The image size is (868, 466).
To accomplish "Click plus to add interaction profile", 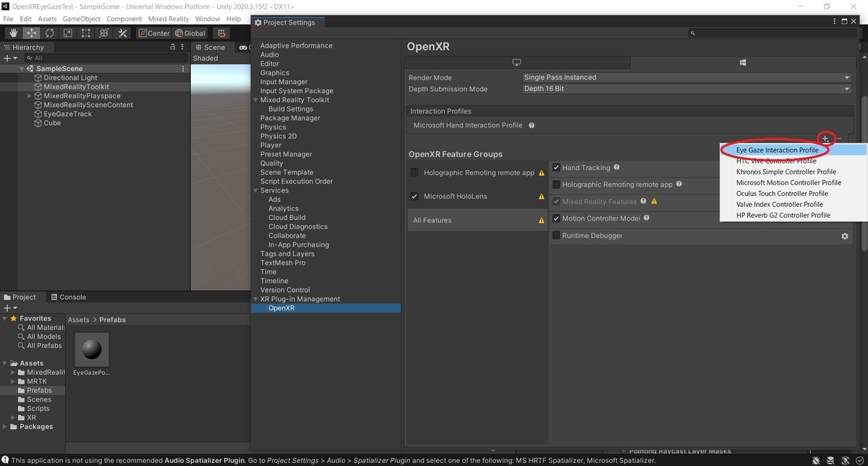I will pos(825,139).
